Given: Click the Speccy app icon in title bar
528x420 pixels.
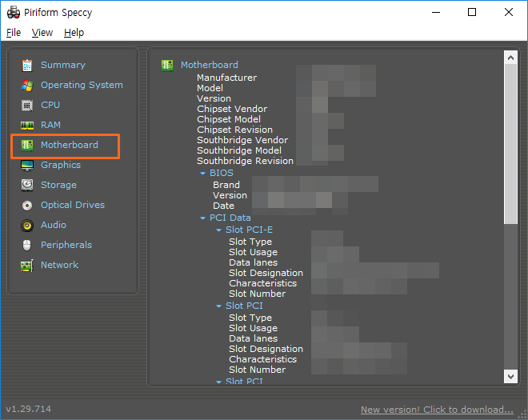Looking at the screenshot, I should (14, 13).
